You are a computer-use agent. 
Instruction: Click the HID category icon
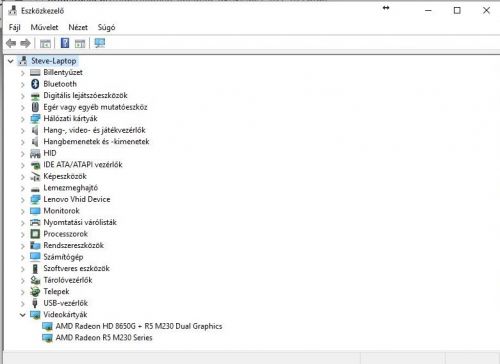click(x=35, y=153)
